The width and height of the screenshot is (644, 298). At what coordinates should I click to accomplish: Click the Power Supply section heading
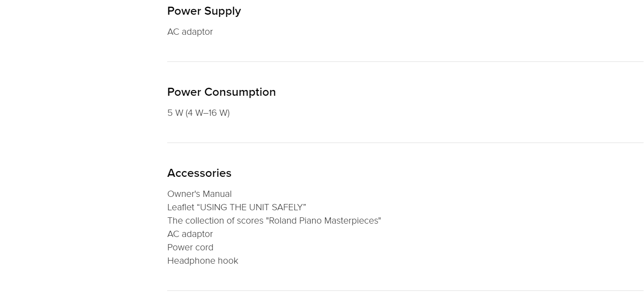[204, 11]
